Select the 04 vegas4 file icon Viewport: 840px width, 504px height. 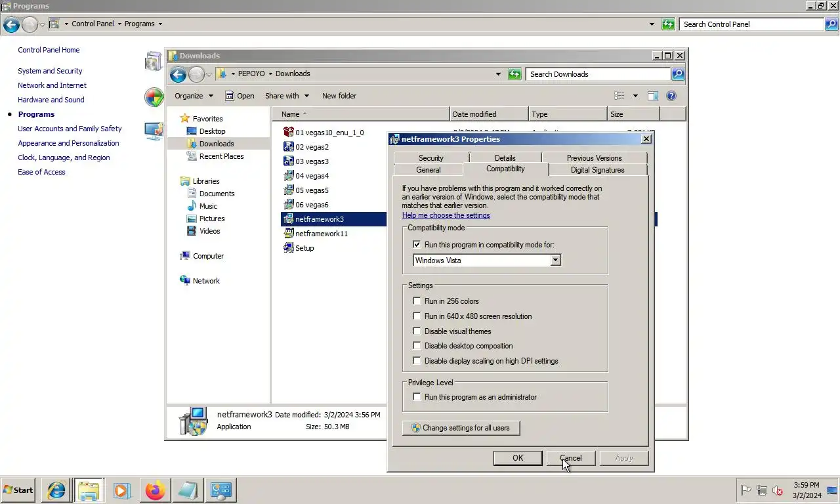tap(288, 175)
